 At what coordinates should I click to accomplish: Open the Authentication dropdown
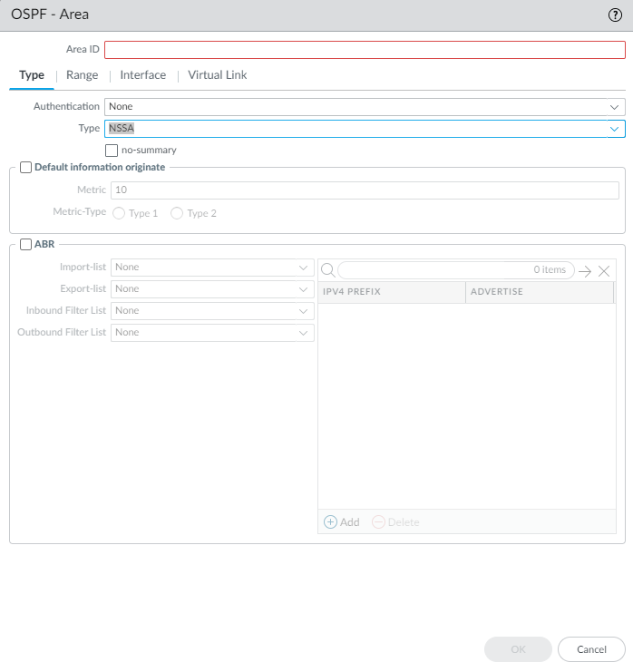pyautogui.click(x=365, y=106)
